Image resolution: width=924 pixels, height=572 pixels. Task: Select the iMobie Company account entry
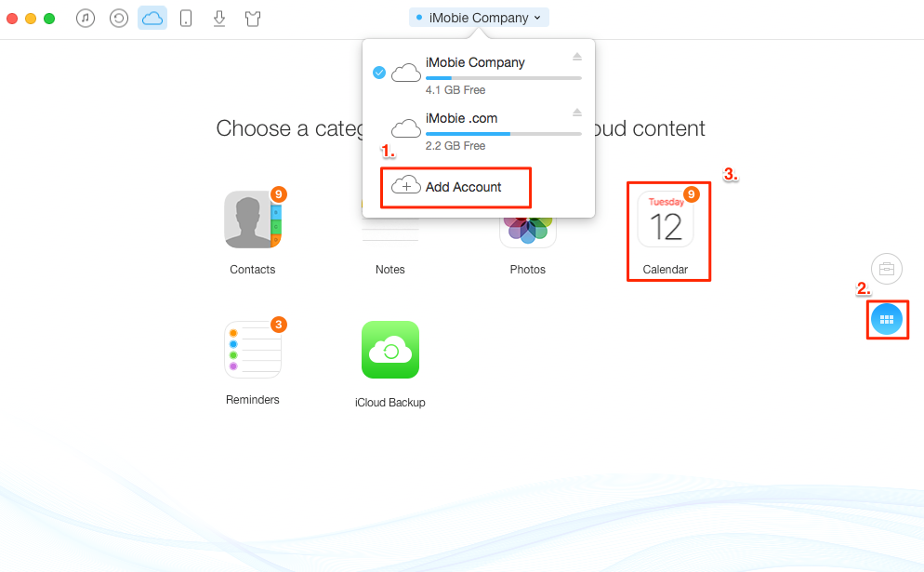point(478,73)
